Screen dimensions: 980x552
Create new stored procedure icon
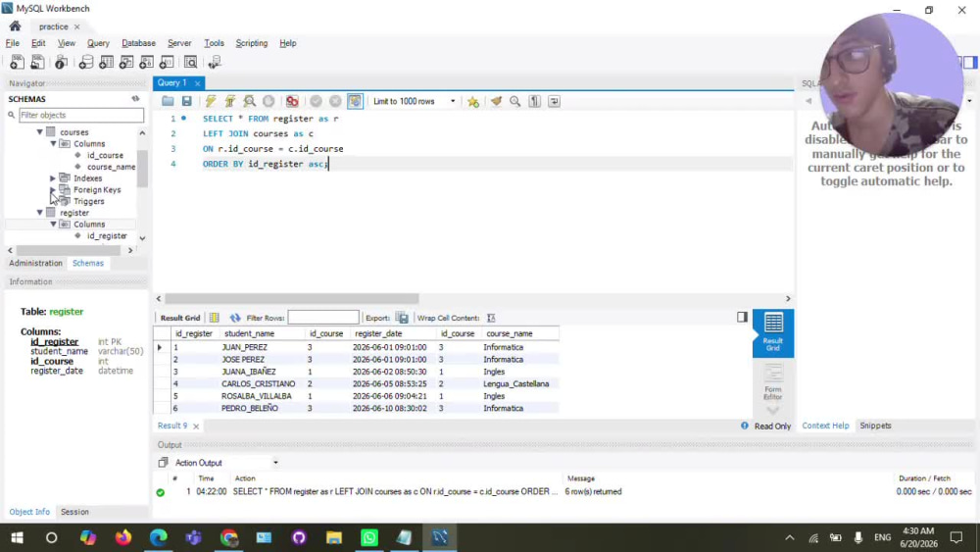(146, 62)
